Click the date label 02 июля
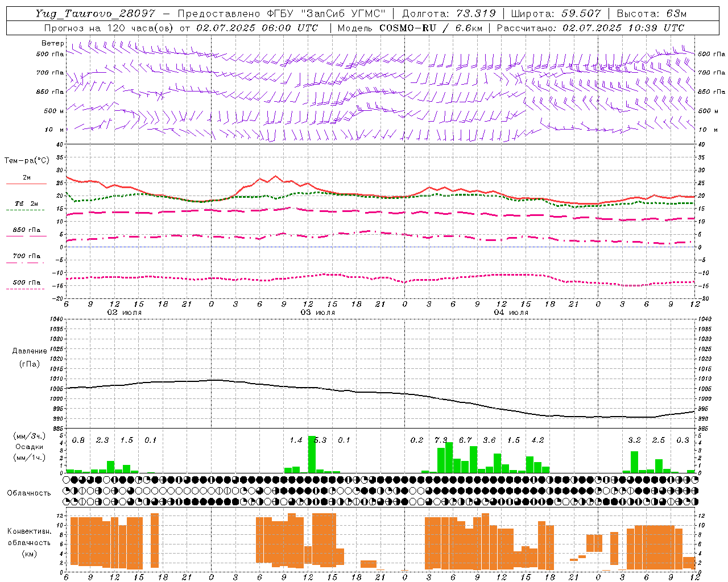 pos(125,313)
